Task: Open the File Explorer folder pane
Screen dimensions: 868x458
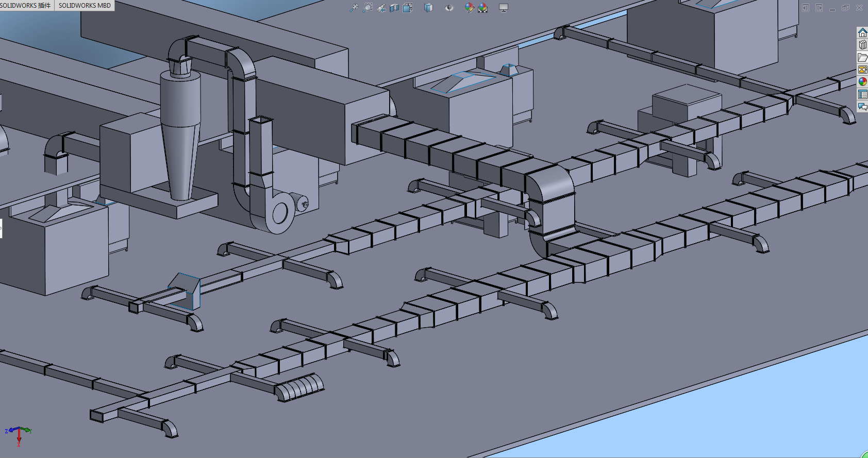Action: (862, 58)
